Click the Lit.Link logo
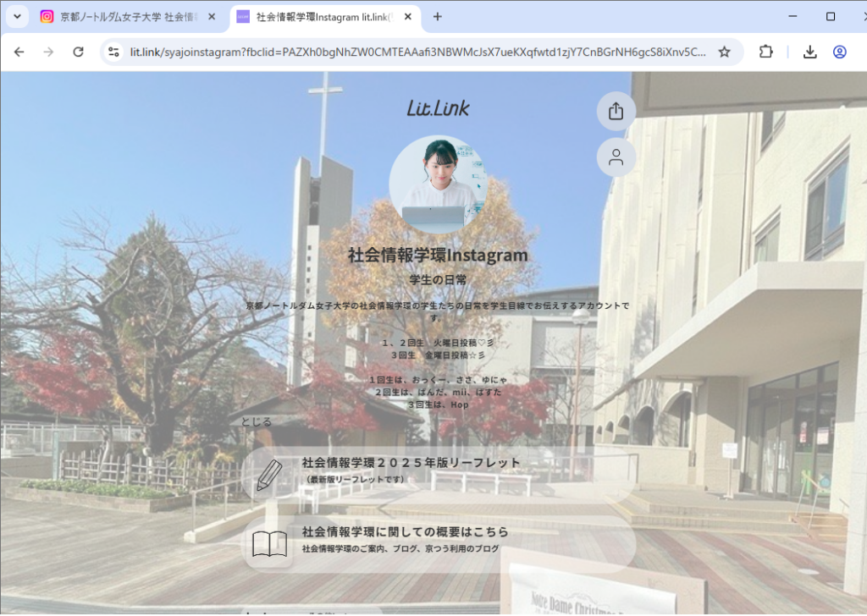 (x=438, y=108)
